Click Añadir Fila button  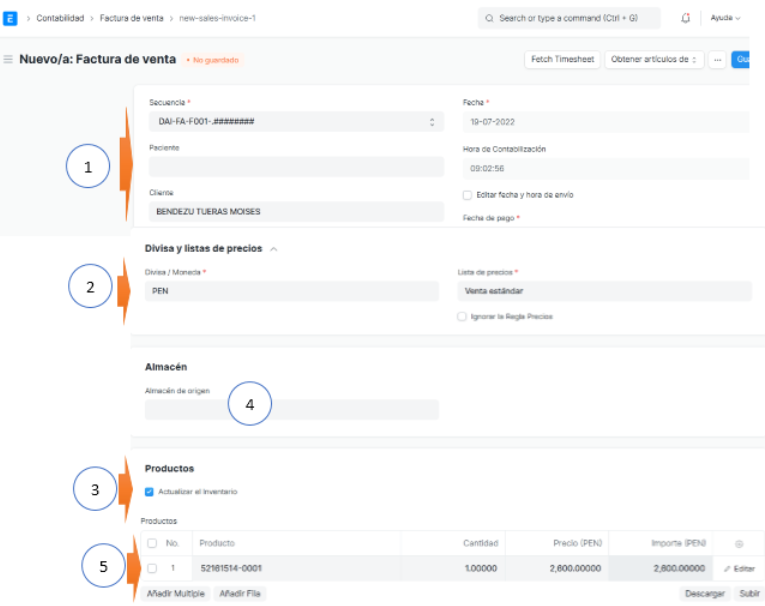(240, 594)
